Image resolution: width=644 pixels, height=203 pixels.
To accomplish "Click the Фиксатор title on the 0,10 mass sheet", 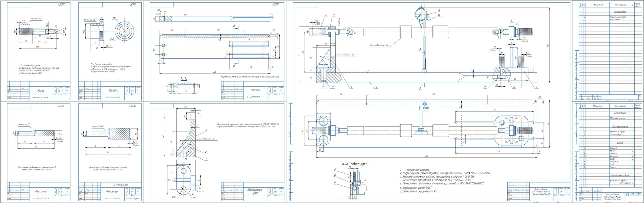I will (x=41, y=191).
